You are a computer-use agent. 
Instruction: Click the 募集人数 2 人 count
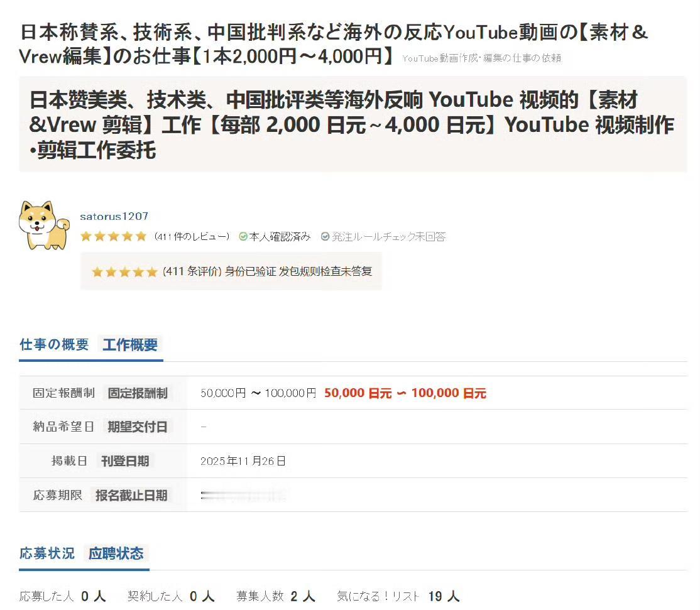tap(276, 596)
